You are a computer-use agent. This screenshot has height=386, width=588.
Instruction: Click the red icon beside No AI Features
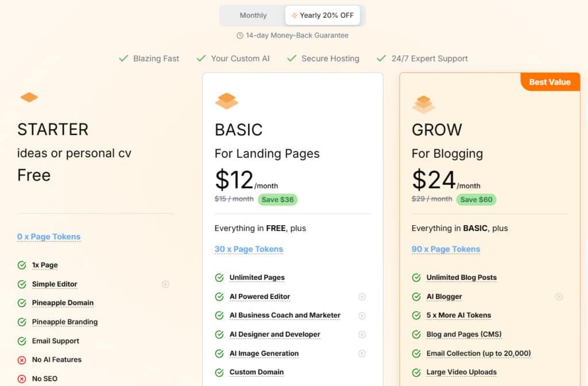coord(21,360)
